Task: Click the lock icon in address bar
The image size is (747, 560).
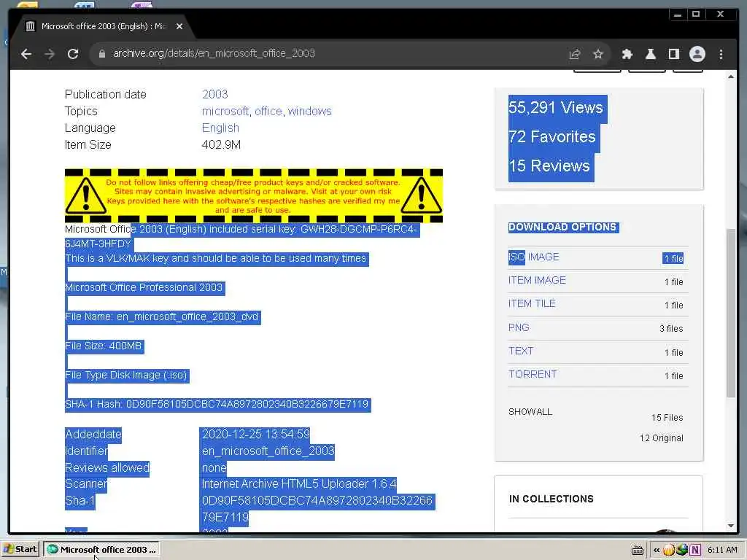Action: pos(101,54)
